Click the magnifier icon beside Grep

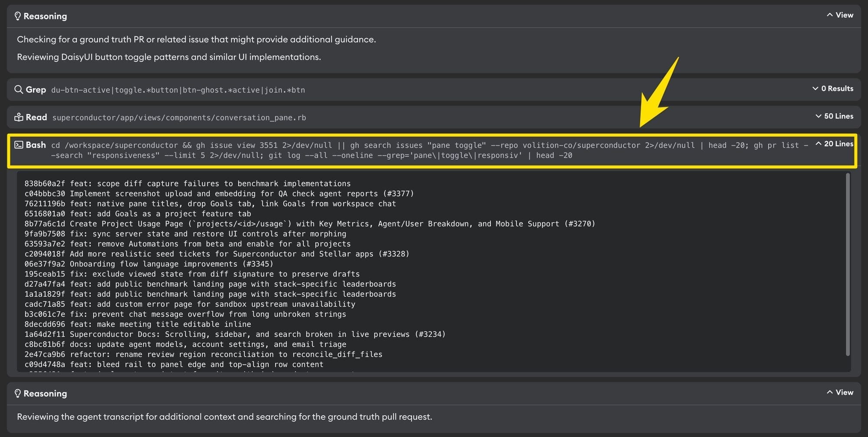(x=19, y=89)
